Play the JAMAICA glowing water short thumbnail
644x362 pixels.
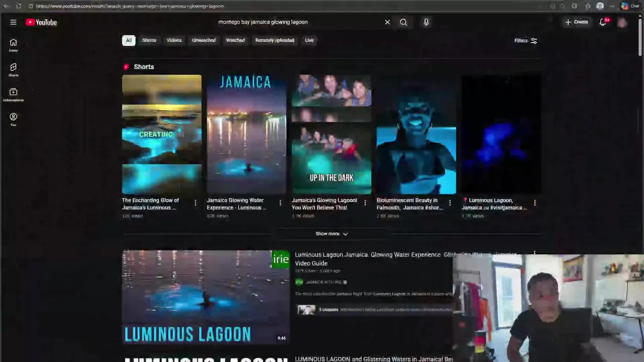pos(247,135)
